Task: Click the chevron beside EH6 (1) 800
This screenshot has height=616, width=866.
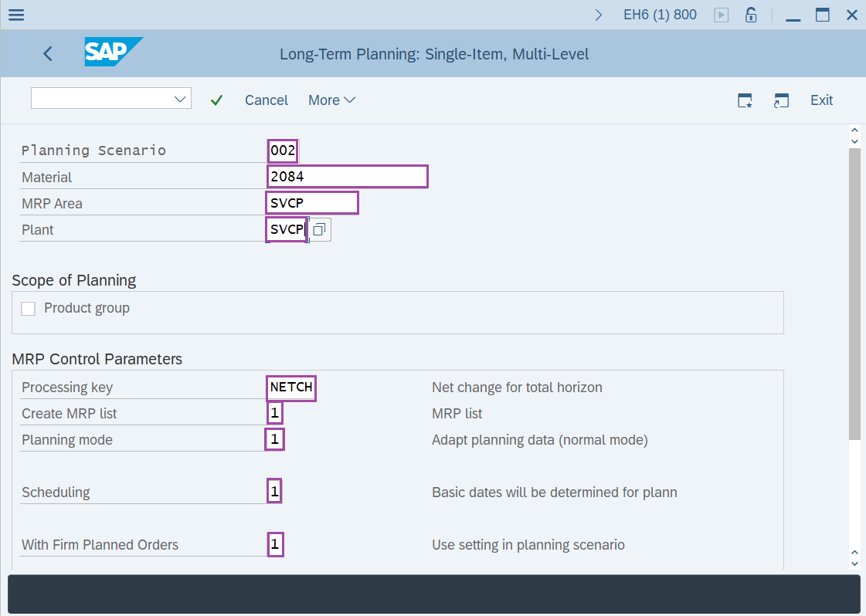Action: tap(599, 14)
